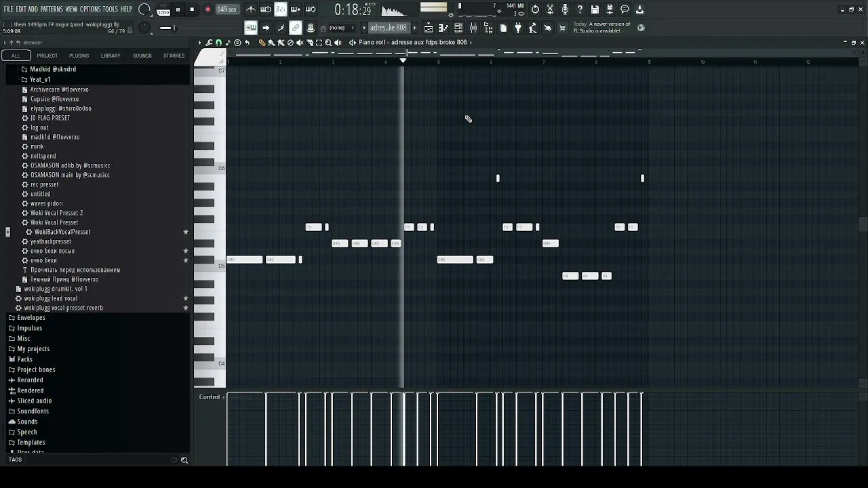The width and height of the screenshot is (868, 488).
Task: Toggle the typing keyboard to piano icon
Action: click(x=251, y=28)
